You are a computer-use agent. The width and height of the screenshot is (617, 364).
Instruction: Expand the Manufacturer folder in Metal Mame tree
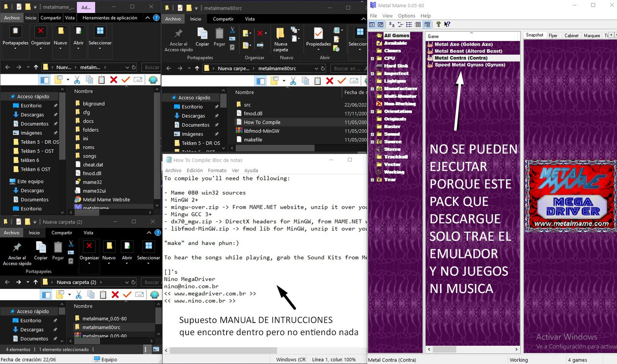pos(372,88)
